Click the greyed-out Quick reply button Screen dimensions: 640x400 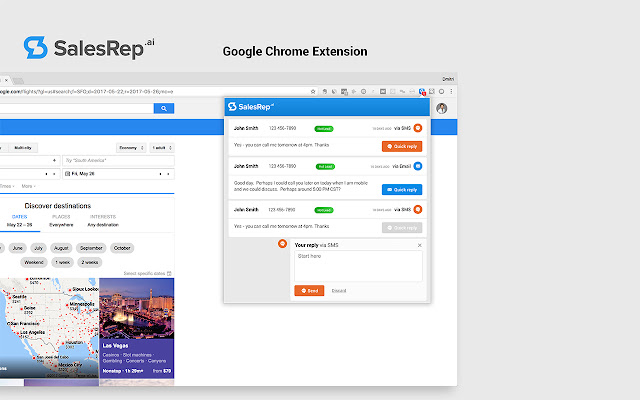402,228
